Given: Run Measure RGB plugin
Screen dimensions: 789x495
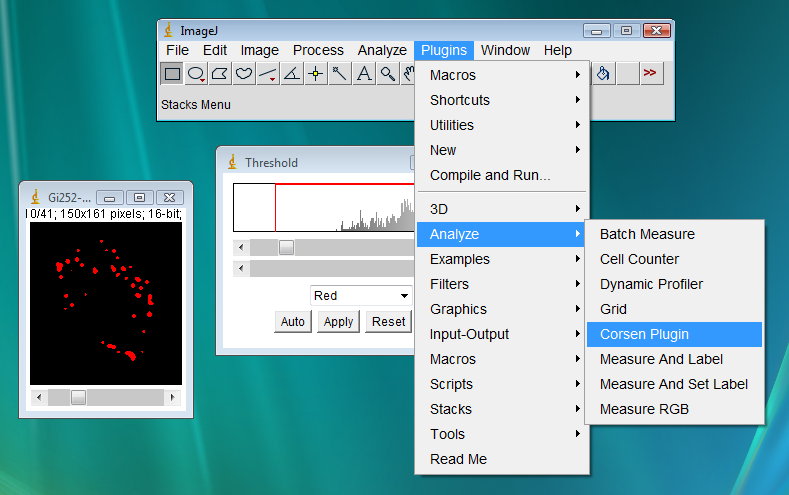Looking at the screenshot, I should [674, 409].
